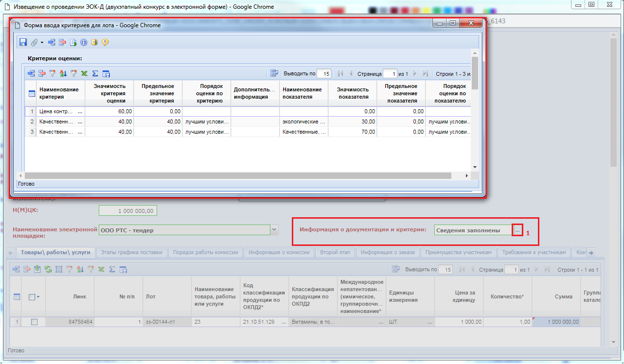Open ellipsis in Единицы измерения cell ШТ

[x=430, y=322]
